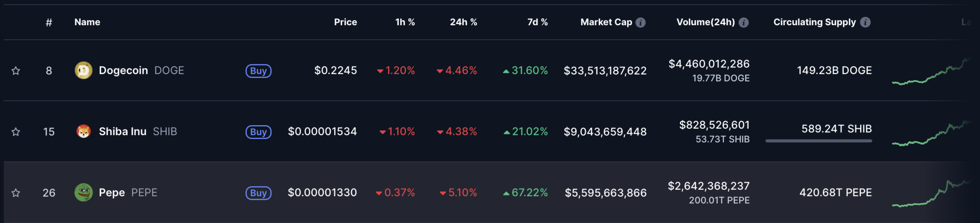
Task: Open the Circulating Supply info icon
Action: (x=865, y=22)
